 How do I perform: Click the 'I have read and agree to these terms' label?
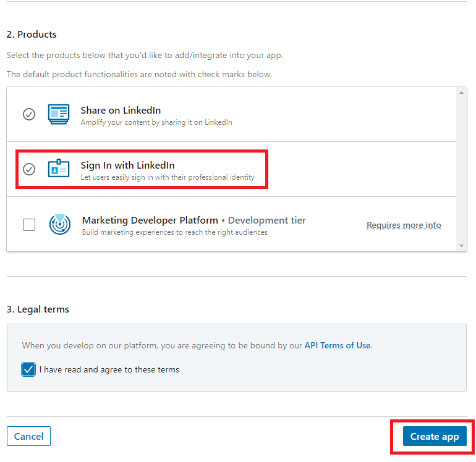pyautogui.click(x=109, y=369)
